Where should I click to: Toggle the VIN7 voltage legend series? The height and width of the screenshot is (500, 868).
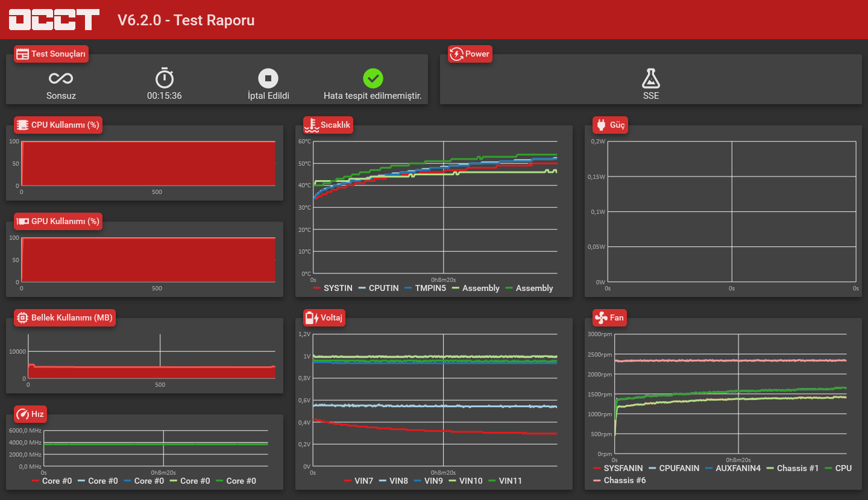click(359, 481)
